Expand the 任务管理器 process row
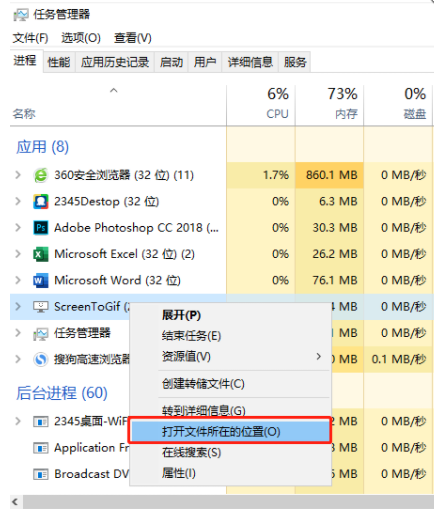 18,333
